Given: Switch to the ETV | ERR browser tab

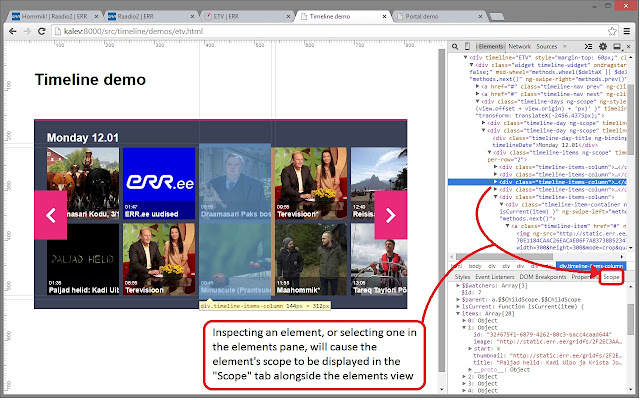Looking at the screenshot, I should [x=245, y=16].
